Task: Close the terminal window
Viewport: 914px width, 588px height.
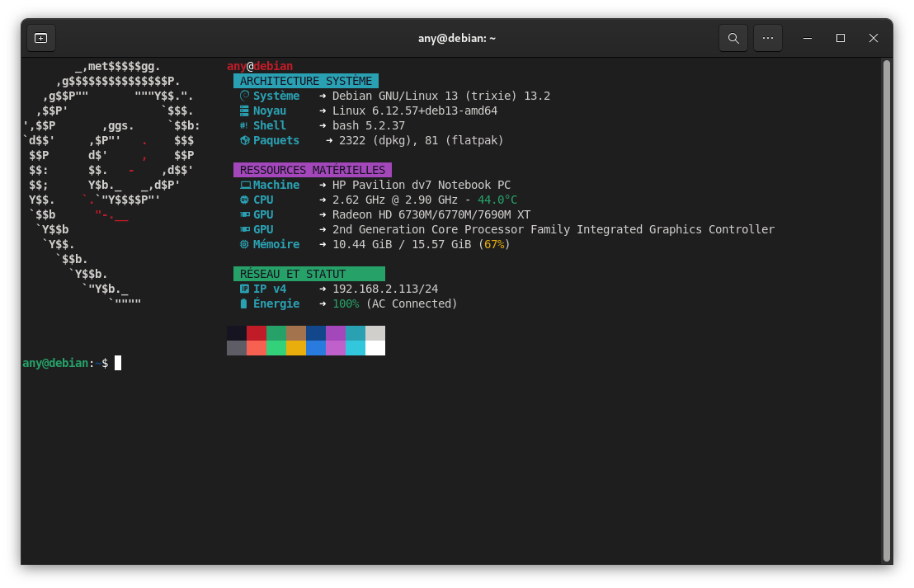Action: tap(874, 38)
